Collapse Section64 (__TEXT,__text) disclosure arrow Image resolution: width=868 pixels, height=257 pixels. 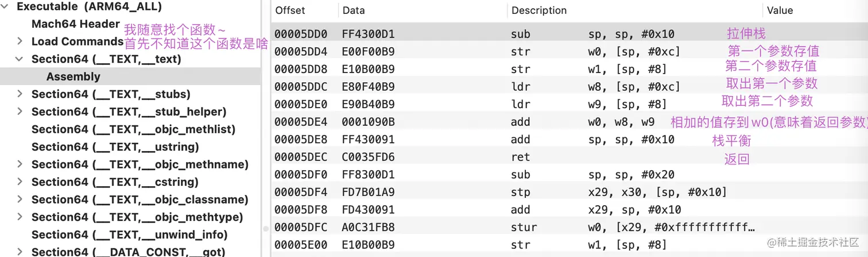tap(20, 59)
